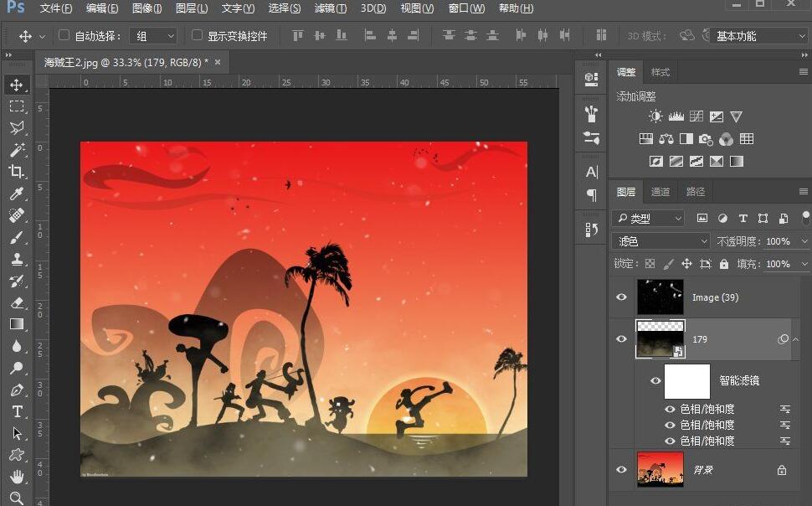Open the collapsed Character panel icon
The image size is (812, 506).
click(x=591, y=172)
